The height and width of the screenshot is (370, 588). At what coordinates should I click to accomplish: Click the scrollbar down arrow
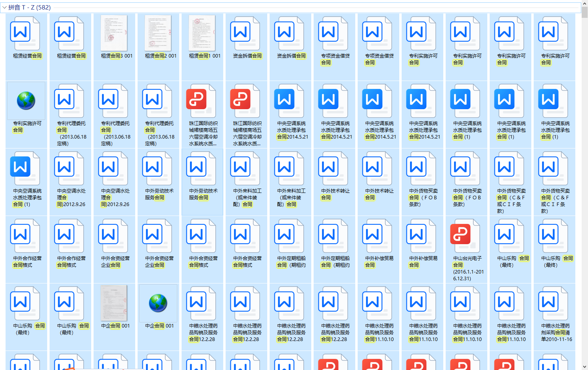point(584,367)
